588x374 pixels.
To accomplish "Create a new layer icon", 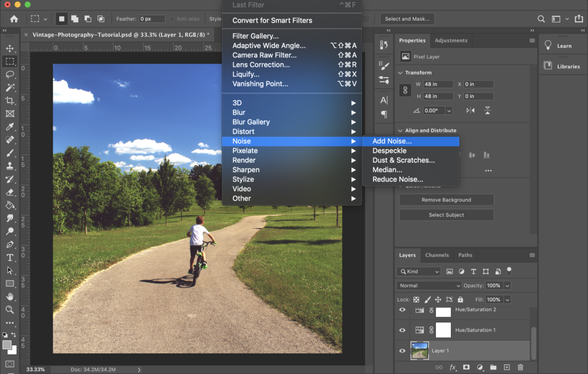I will tap(506, 367).
